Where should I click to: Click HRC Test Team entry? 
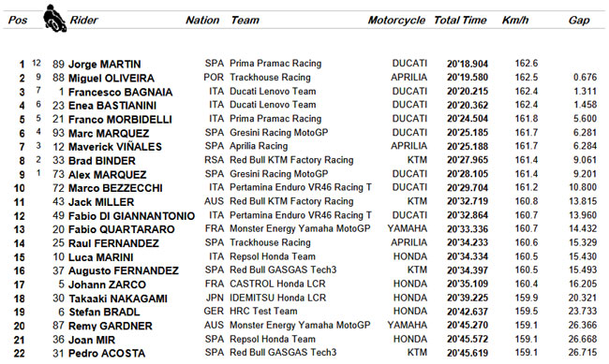tap(263, 312)
